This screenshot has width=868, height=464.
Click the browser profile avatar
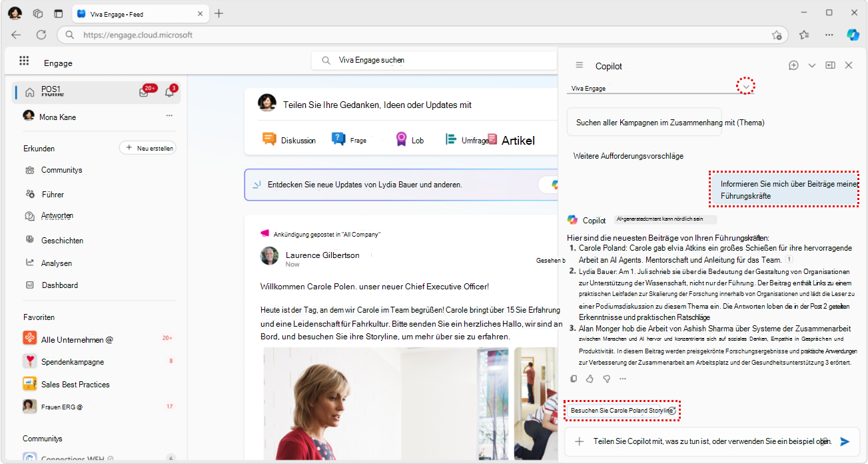pyautogui.click(x=15, y=13)
